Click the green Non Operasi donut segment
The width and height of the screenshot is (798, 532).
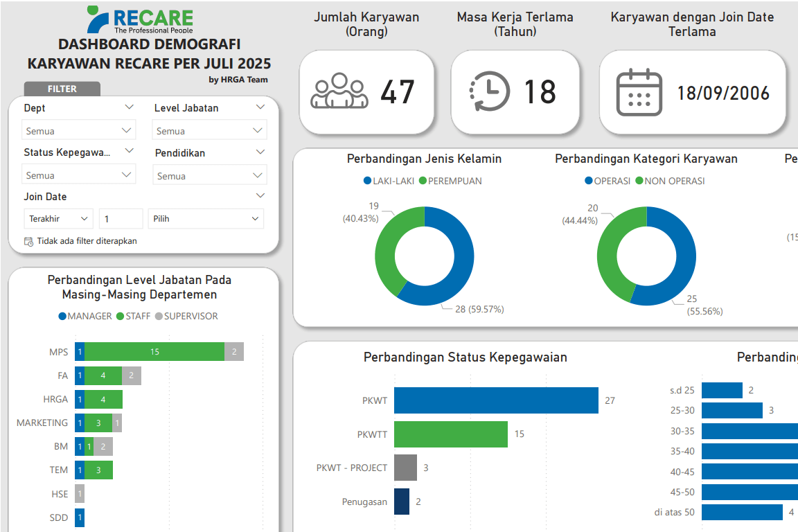point(608,249)
